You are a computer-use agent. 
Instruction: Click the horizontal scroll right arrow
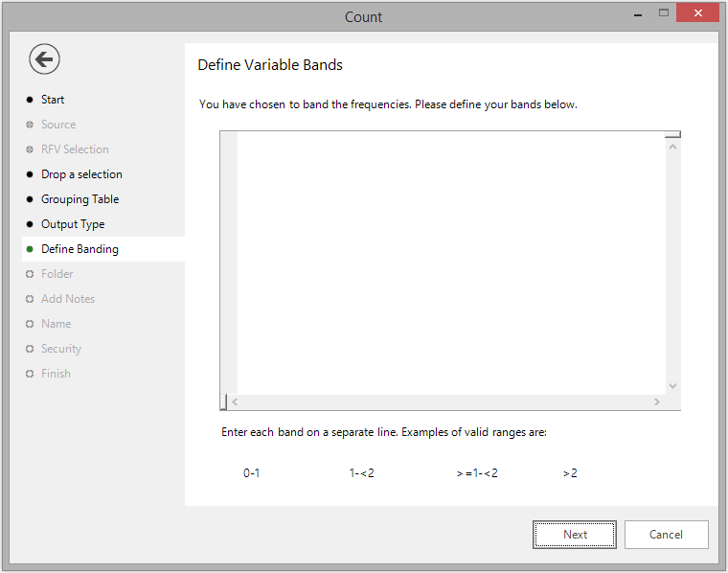pos(656,402)
